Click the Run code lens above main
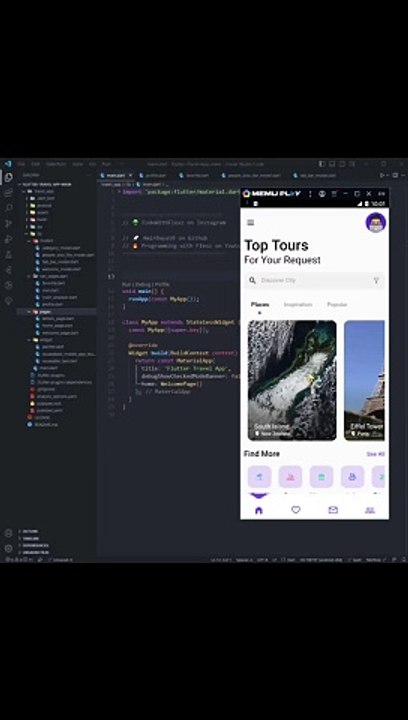The image size is (408, 720). 127,285
